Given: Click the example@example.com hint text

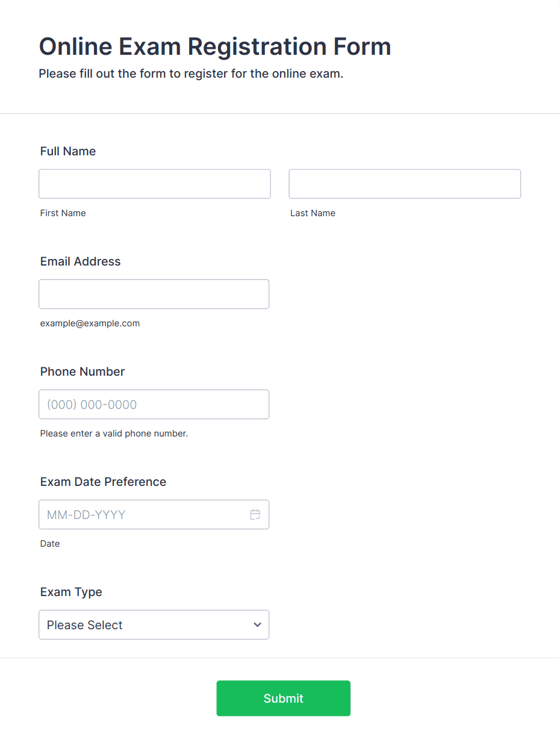Looking at the screenshot, I should [x=90, y=323].
